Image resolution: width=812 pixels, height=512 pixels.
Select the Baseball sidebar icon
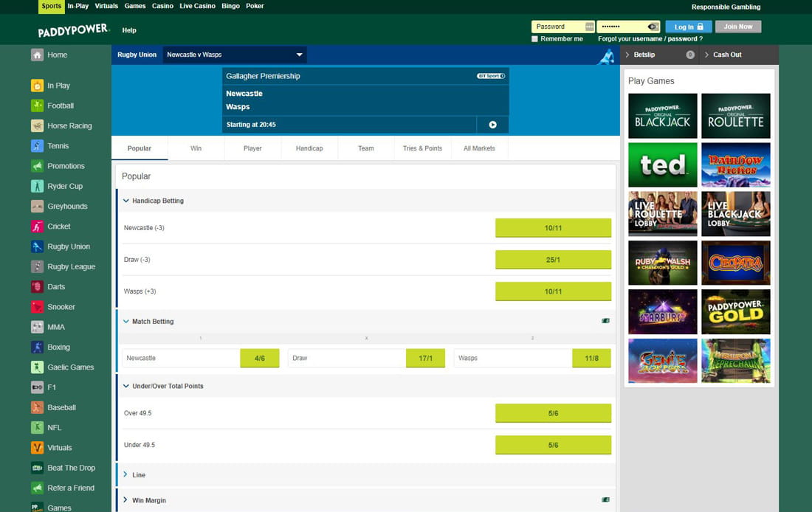pos(38,407)
